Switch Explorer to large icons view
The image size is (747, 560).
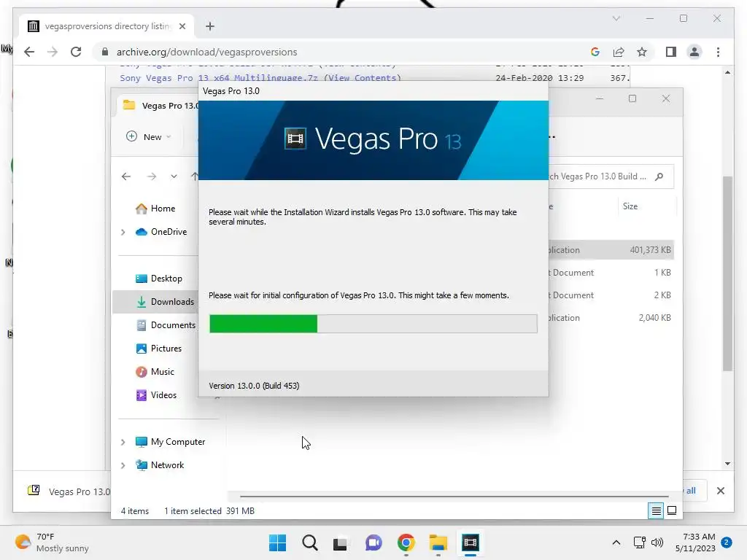pos(672,511)
